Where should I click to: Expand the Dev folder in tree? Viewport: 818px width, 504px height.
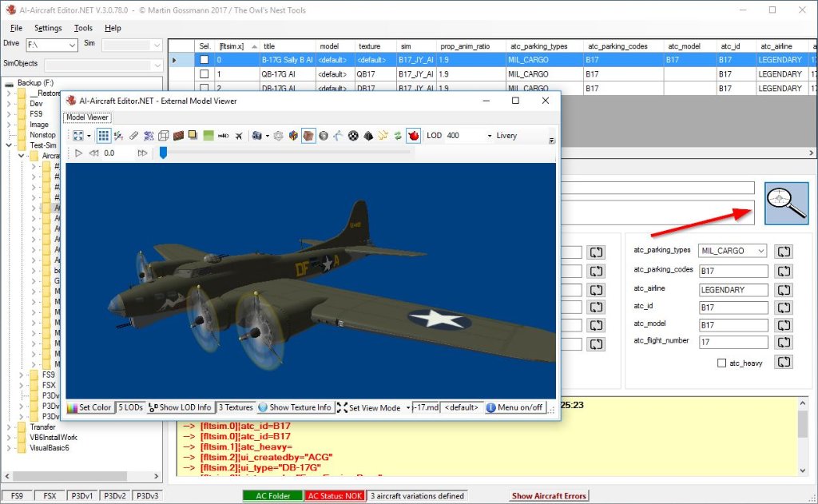point(8,103)
